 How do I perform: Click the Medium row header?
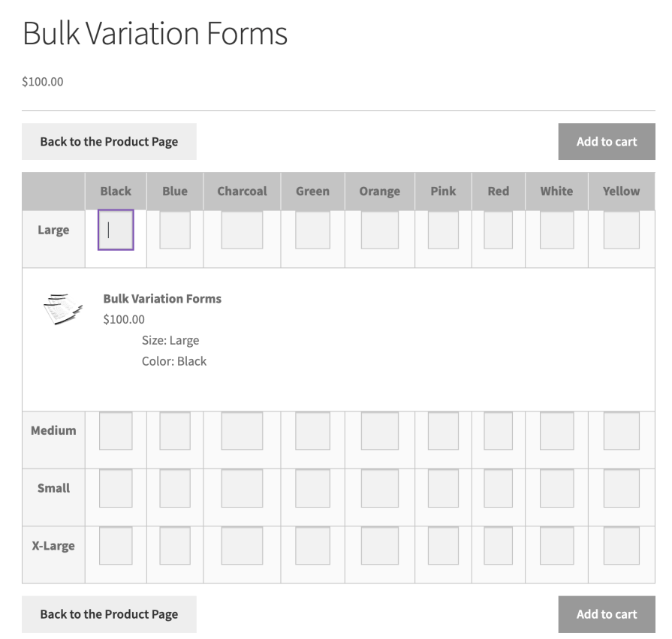click(53, 431)
